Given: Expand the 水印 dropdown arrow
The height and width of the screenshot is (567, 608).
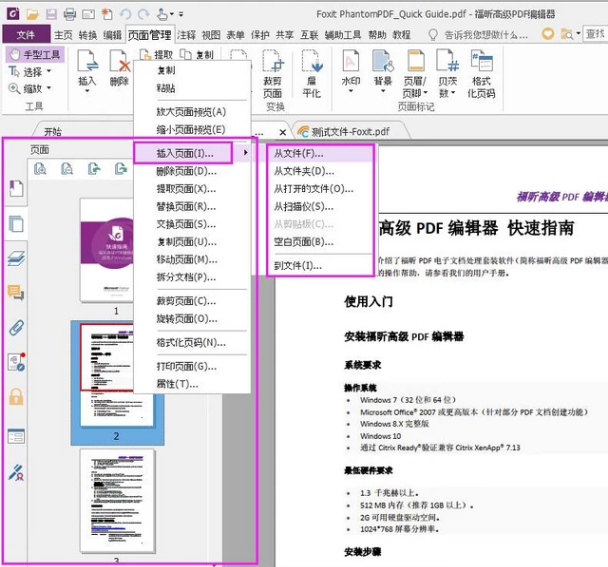Looking at the screenshot, I should (x=351, y=91).
